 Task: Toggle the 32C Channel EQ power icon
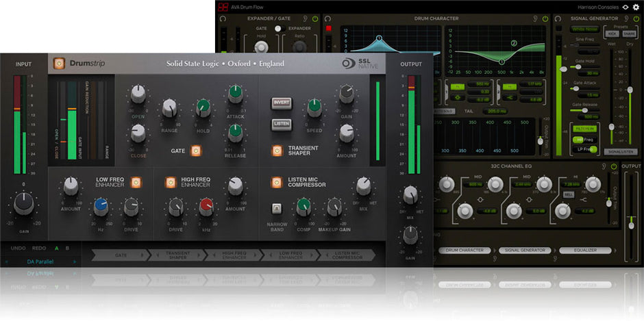pyautogui.click(x=614, y=166)
